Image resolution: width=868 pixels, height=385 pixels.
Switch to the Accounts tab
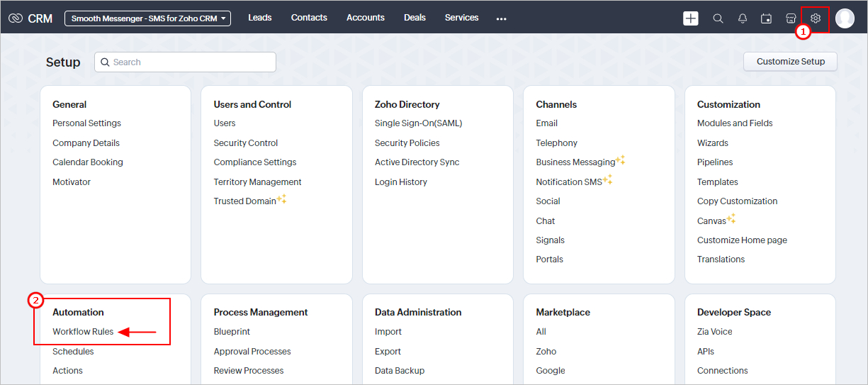pyautogui.click(x=366, y=18)
